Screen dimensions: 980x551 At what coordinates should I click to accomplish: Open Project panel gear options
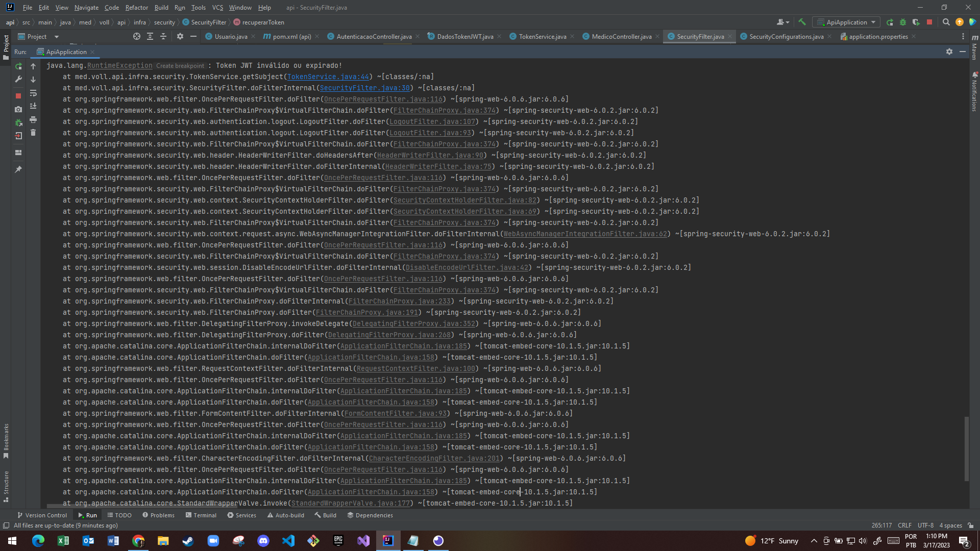click(x=180, y=37)
